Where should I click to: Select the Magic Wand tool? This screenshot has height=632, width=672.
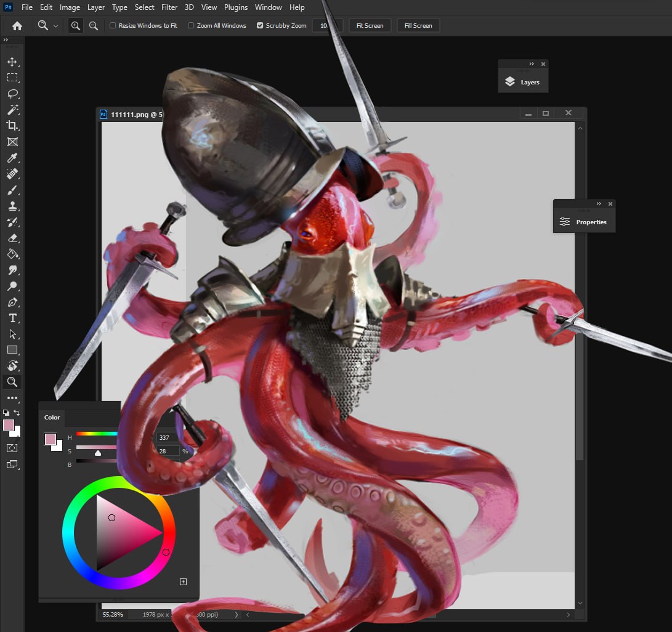click(x=12, y=110)
